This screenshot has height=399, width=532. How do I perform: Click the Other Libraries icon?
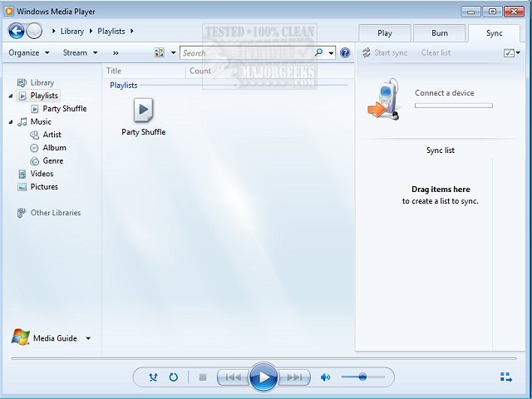coord(22,213)
